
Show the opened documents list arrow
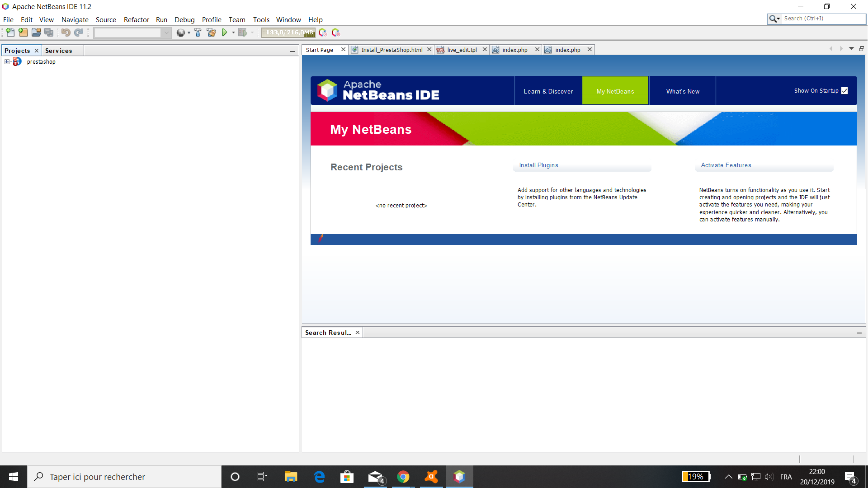pyautogui.click(x=851, y=49)
